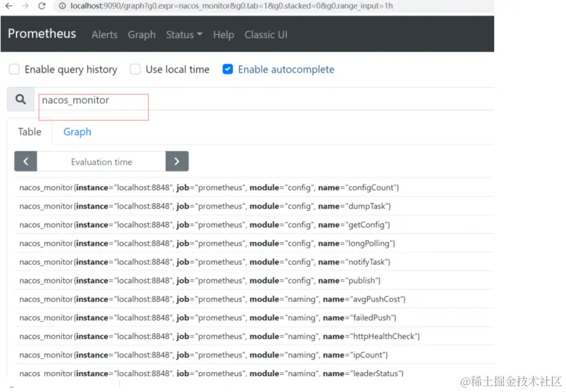Open the Help link

click(223, 35)
